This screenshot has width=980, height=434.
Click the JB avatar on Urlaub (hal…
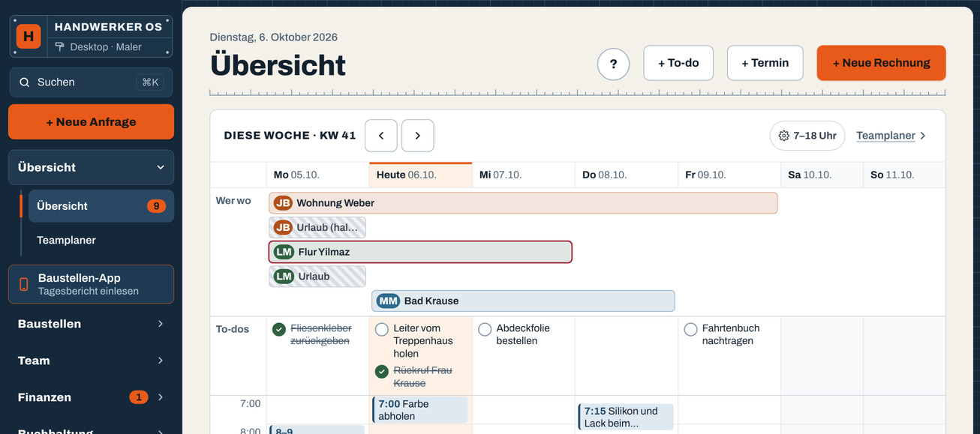(x=283, y=228)
